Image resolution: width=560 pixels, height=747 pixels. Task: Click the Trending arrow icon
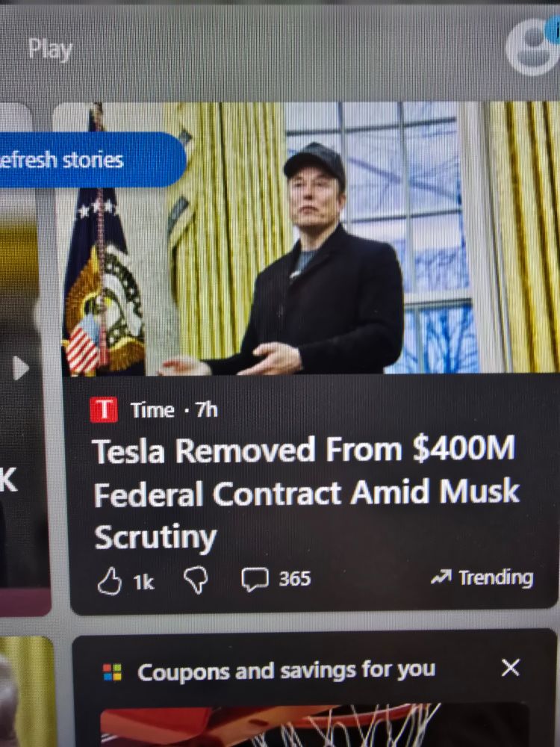click(441, 577)
